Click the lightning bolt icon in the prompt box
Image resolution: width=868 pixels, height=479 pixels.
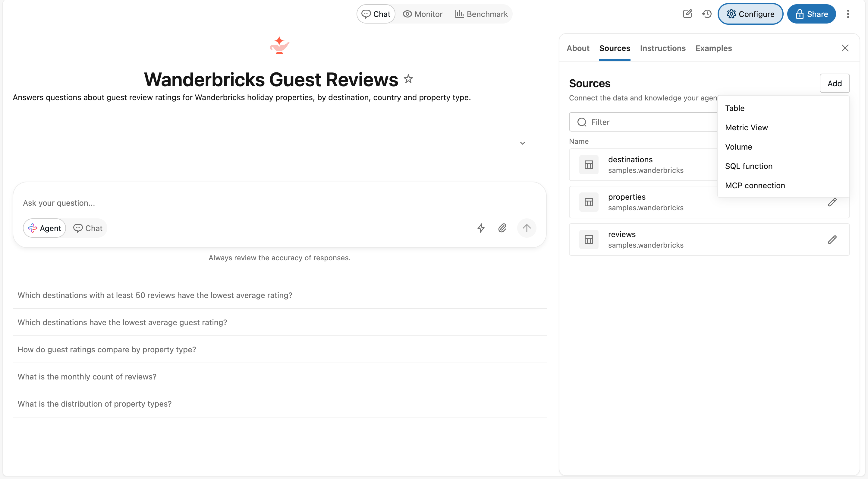481,228
